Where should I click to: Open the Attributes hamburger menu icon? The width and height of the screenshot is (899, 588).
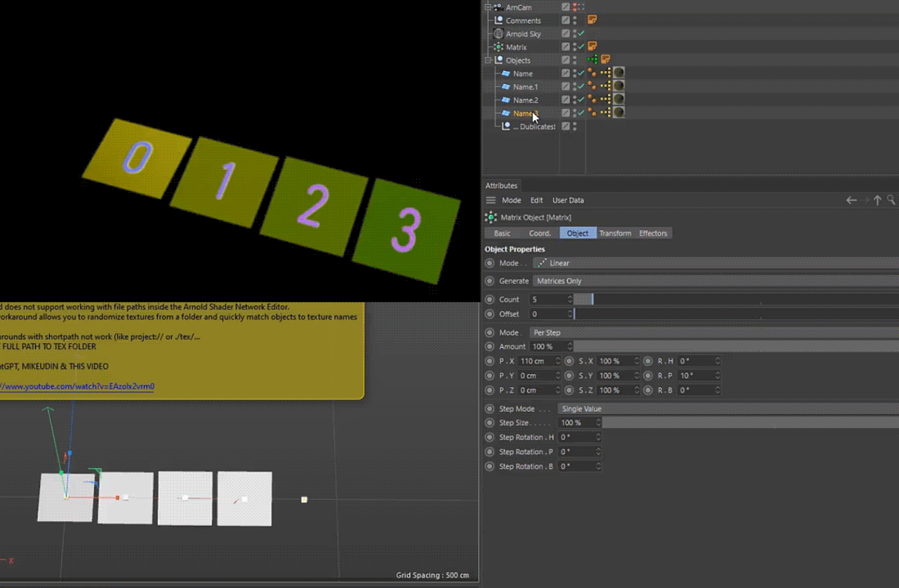491,200
